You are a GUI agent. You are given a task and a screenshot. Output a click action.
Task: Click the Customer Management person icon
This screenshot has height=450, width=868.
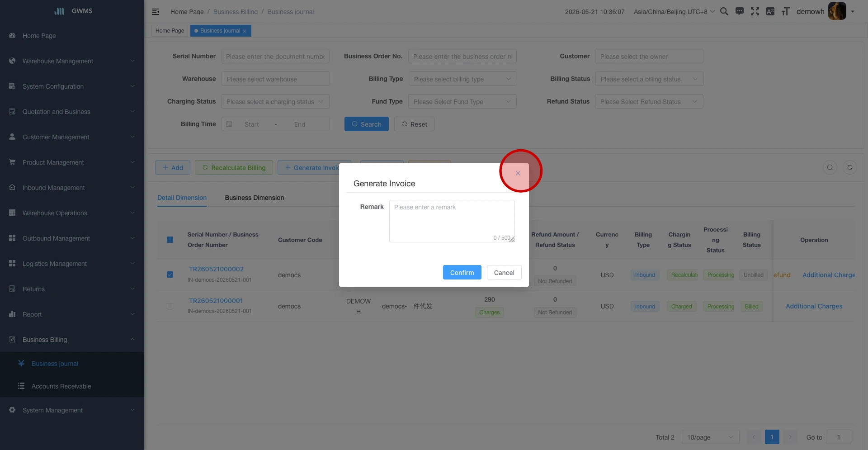tap(12, 137)
